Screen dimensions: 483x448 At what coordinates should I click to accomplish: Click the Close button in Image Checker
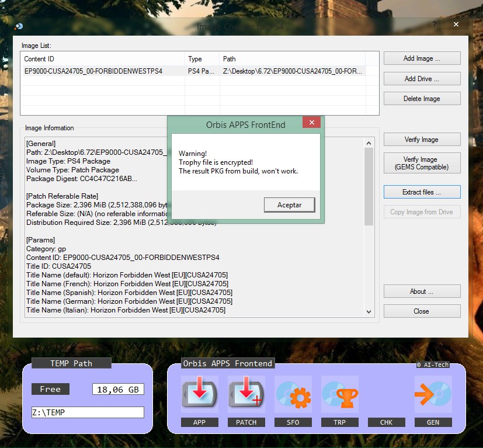422,311
